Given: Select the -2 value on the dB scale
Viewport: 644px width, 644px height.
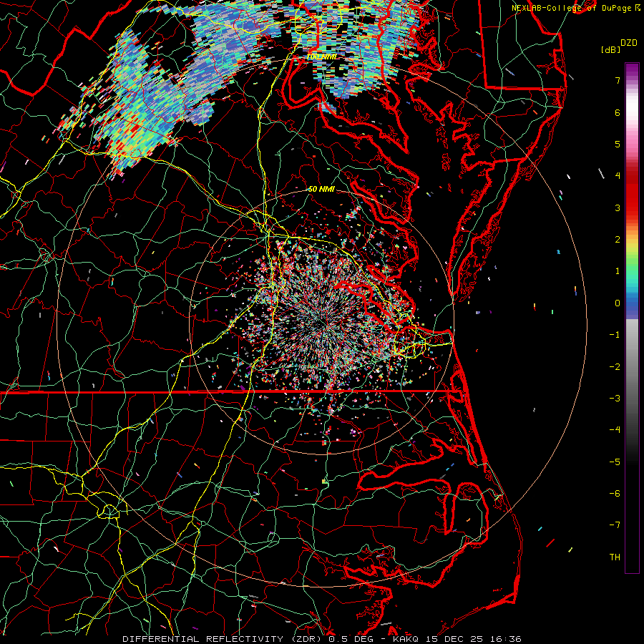Looking at the screenshot, I should [615, 367].
